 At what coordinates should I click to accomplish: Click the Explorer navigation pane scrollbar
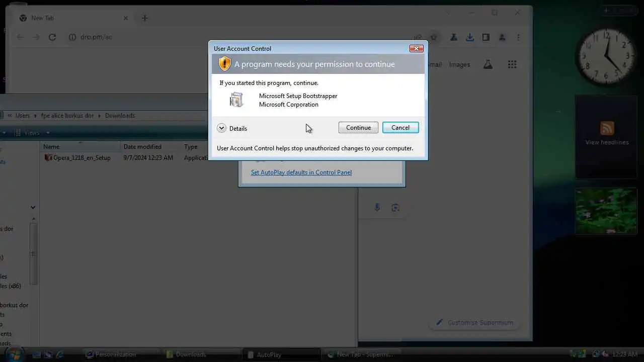point(33,254)
